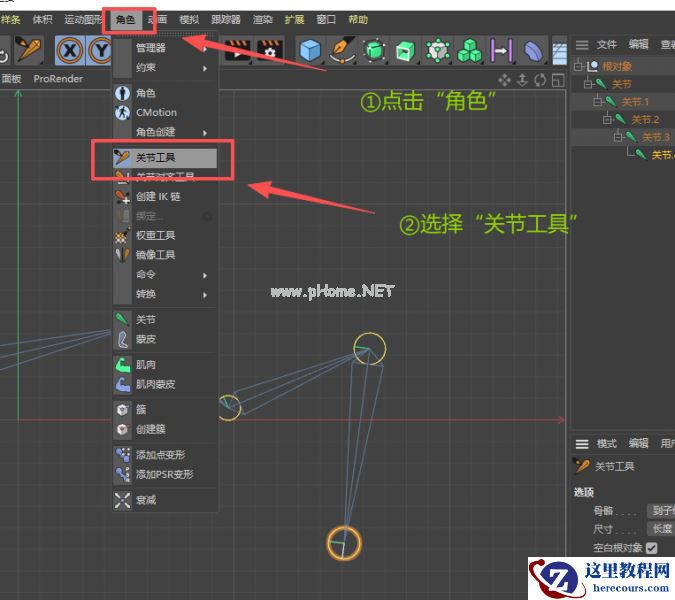Collapse the 关节.3 tree node

[618, 137]
